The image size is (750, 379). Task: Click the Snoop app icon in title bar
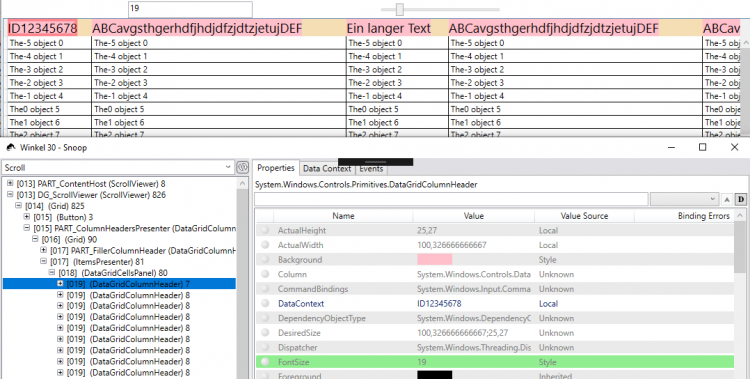coord(11,147)
